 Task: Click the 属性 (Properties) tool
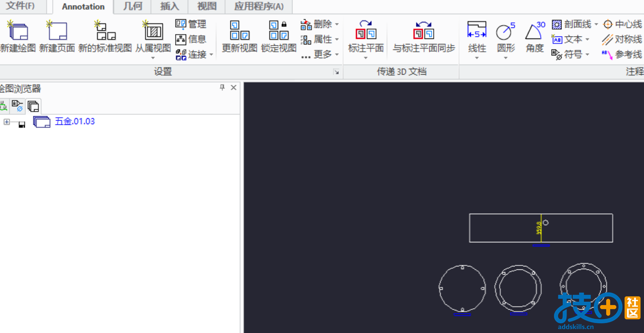click(317, 40)
